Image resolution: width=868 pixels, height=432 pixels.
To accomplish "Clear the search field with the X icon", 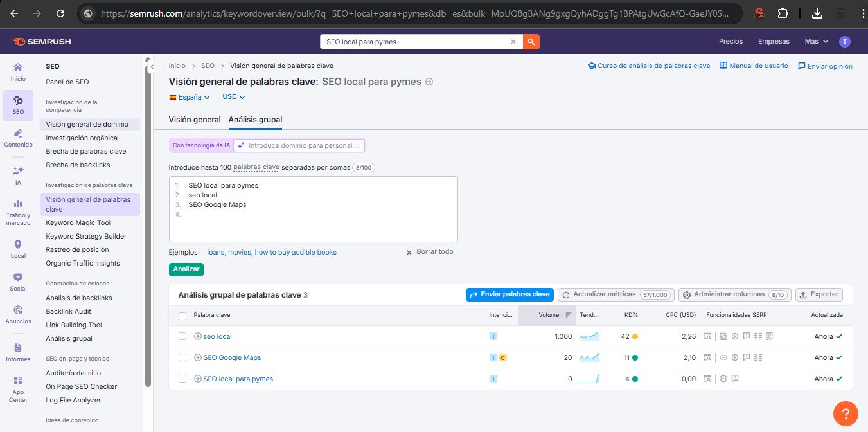I will tap(513, 42).
